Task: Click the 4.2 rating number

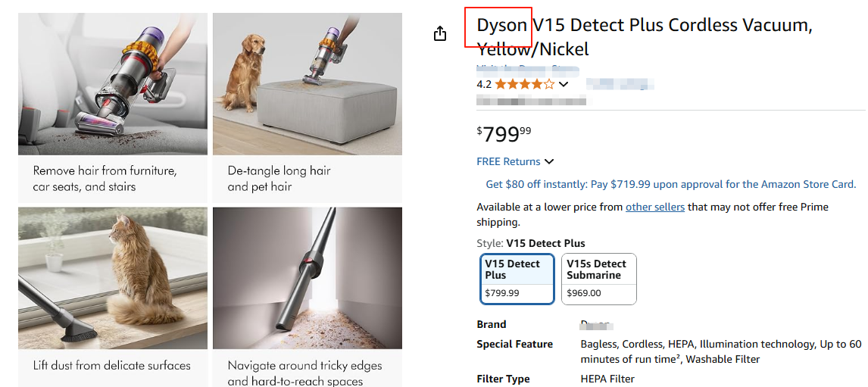Action: click(484, 84)
